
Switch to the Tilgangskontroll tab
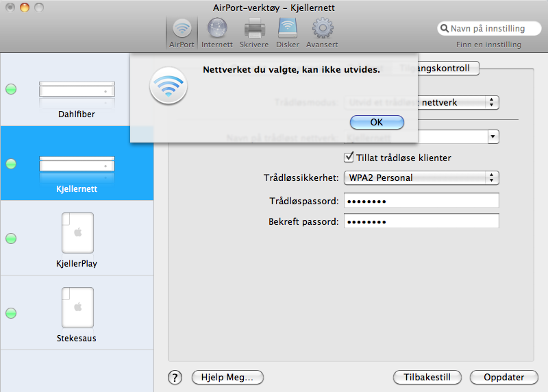pos(435,69)
